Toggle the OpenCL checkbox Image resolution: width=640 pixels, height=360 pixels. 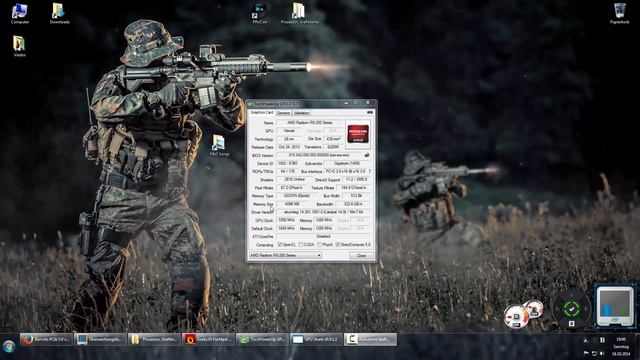pyautogui.click(x=280, y=244)
